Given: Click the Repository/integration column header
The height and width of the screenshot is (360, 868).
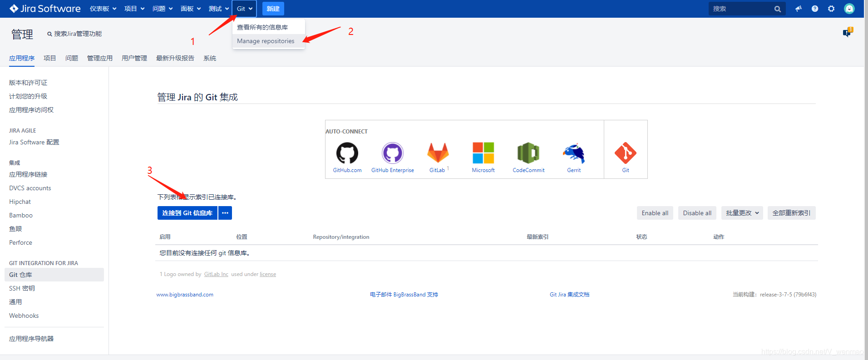Looking at the screenshot, I should [341, 237].
